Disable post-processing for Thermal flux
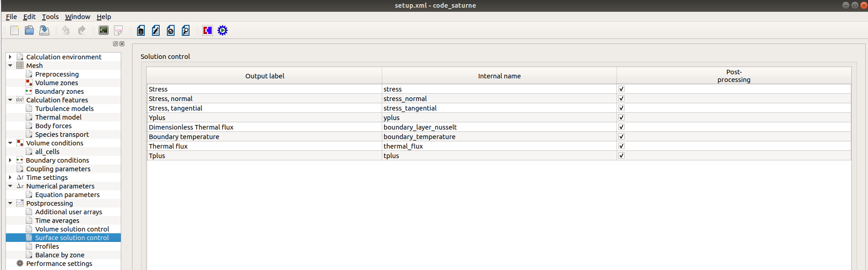This screenshot has width=868, height=270. point(621,146)
